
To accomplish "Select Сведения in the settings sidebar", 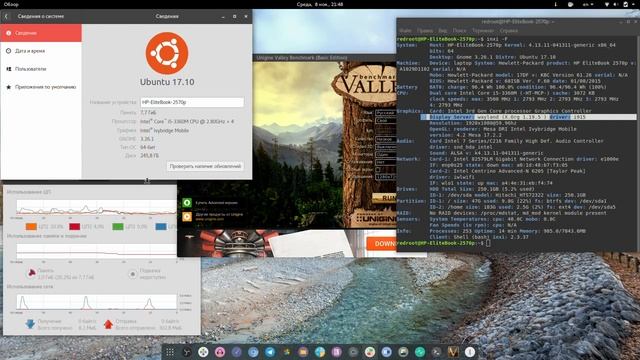I will [x=41, y=33].
